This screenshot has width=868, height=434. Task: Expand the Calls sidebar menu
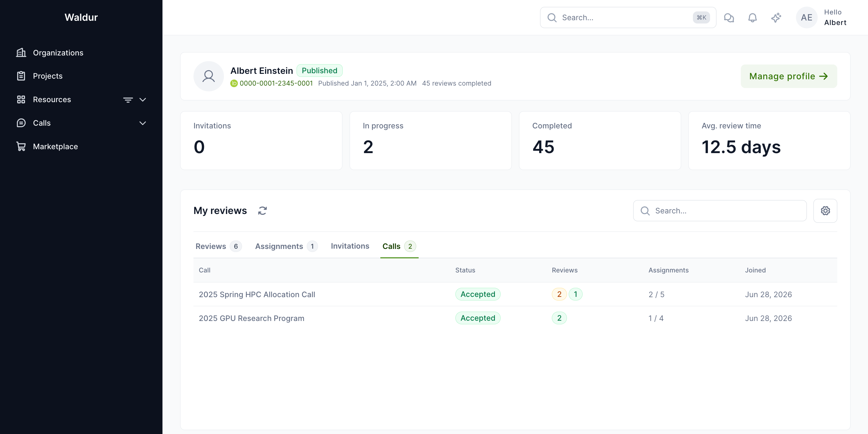tap(143, 123)
